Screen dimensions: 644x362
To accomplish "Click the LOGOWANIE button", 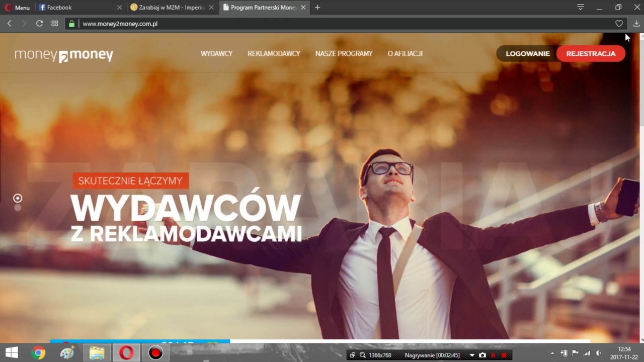I will tap(527, 54).
